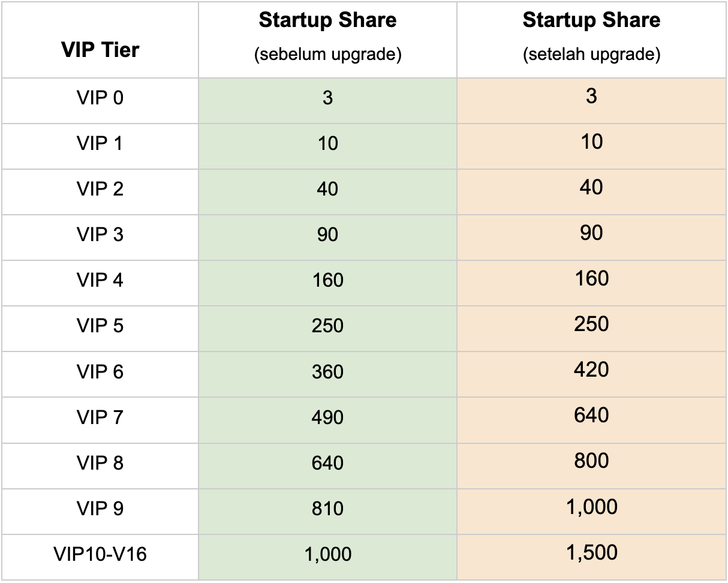Select the green cell showing 360
Image resolution: width=728 pixels, height=583 pixels.
point(327,372)
